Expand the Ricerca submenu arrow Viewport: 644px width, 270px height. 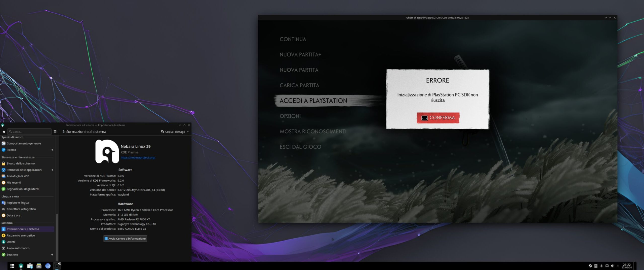tap(52, 150)
